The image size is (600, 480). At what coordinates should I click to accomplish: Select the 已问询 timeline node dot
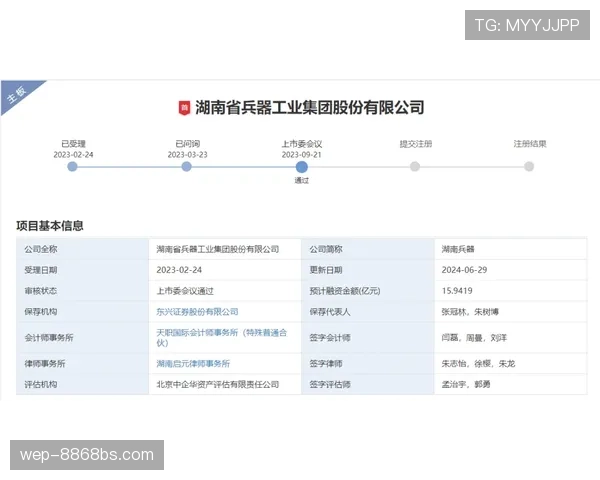point(186,167)
